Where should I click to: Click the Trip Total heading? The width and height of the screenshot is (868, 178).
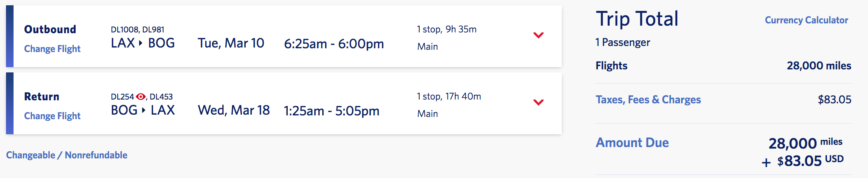637,19
